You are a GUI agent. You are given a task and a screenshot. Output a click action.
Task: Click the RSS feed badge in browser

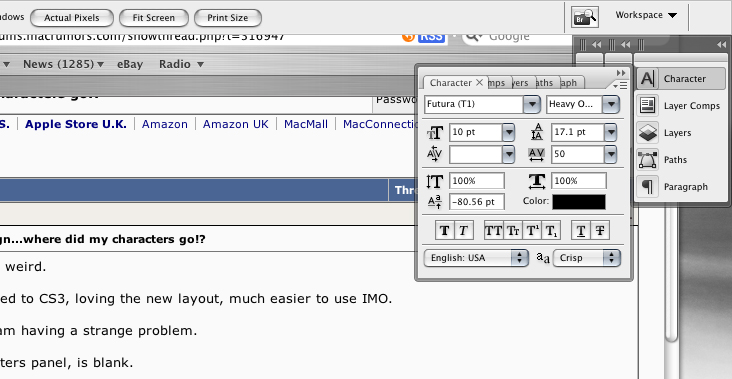pyautogui.click(x=431, y=37)
